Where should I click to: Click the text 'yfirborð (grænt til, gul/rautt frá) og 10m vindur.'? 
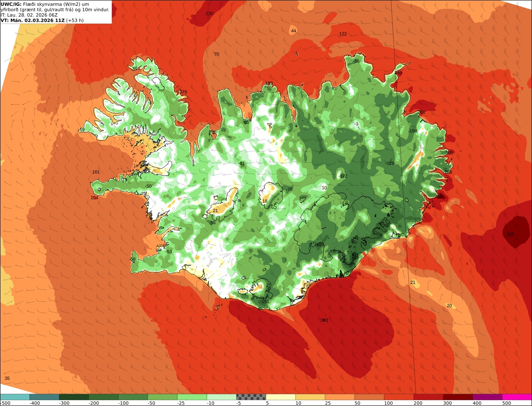pyautogui.click(x=55, y=10)
